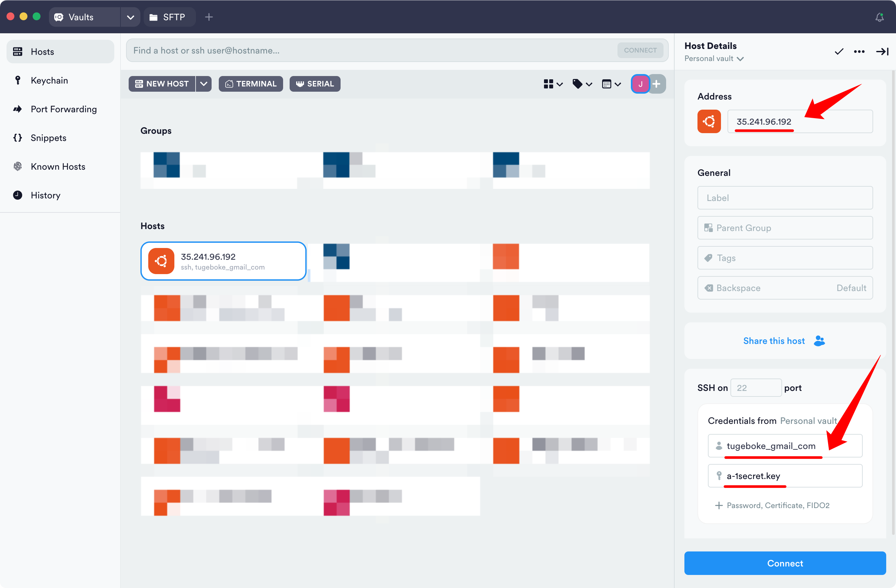This screenshot has width=896, height=588.
Task: Switch to the SFTP tab
Action: click(170, 17)
